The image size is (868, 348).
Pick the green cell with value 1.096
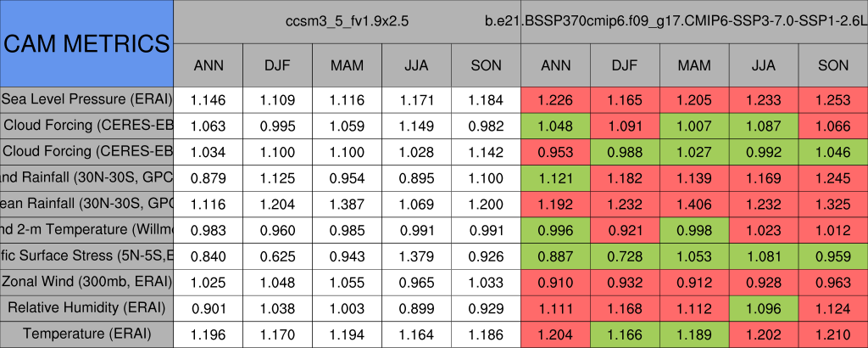[x=764, y=307]
